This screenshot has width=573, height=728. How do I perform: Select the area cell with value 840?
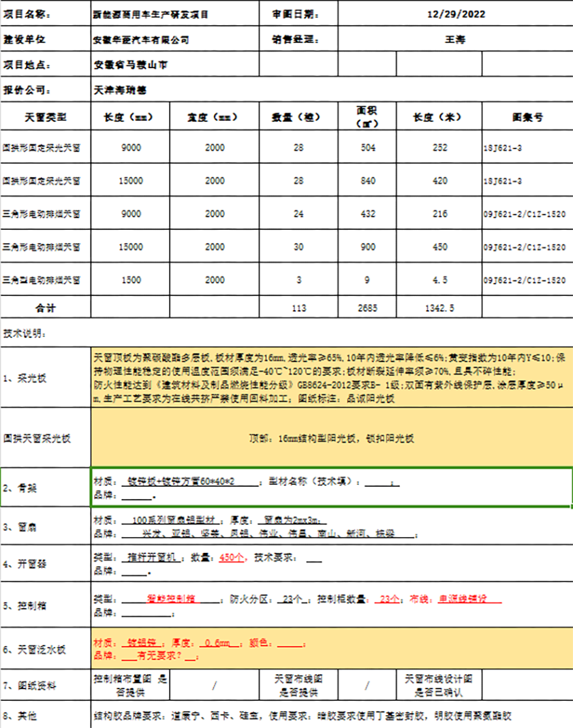tap(368, 181)
